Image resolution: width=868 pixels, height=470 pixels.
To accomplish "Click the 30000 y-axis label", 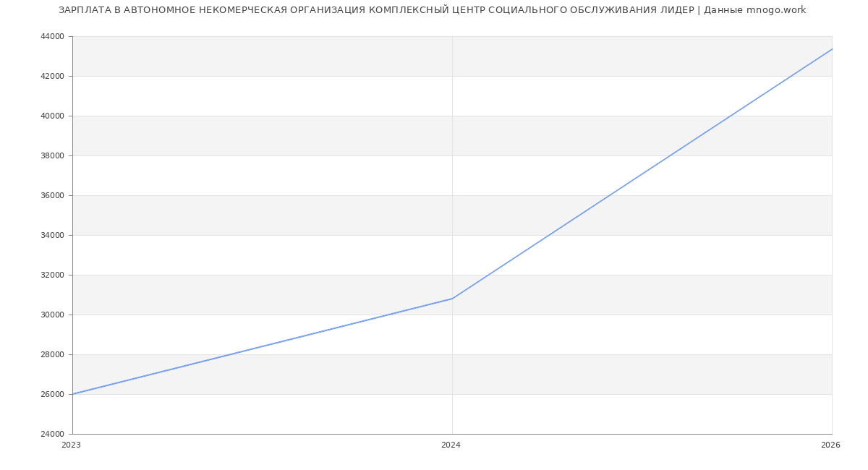I will point(54,315).
